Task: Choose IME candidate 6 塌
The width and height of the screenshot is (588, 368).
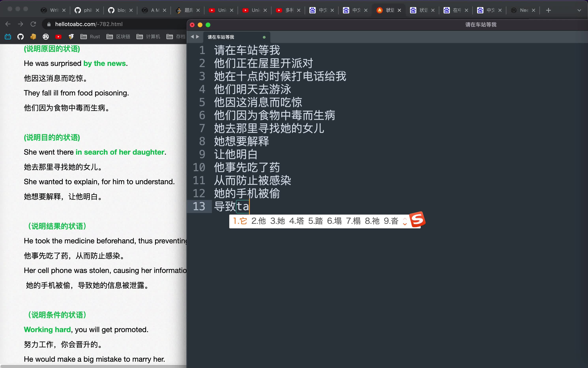Action: click(x=334, y=221)
